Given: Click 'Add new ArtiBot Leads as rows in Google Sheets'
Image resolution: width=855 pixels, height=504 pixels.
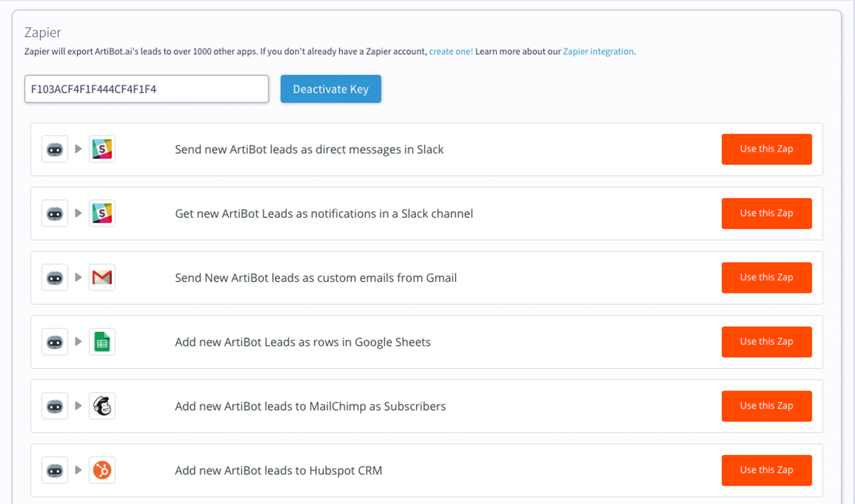Looking at the screenshot, I should [x=303, y=342].
